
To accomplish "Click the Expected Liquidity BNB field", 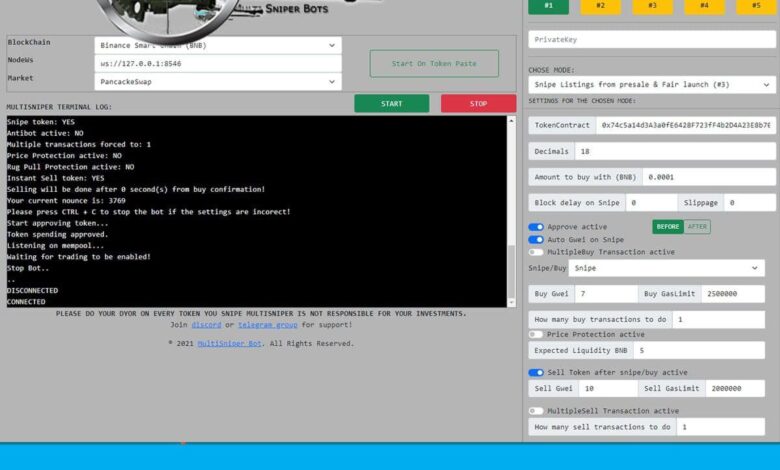I will pyautogui.click(x=698, y=350).
